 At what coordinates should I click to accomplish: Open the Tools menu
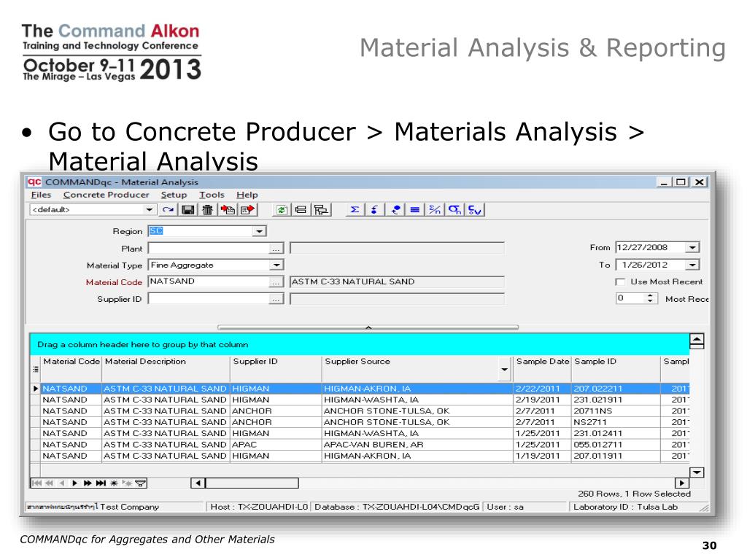[212, 195]
